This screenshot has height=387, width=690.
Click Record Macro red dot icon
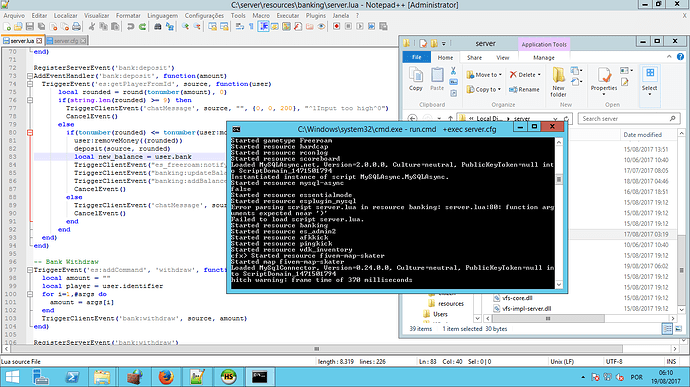(337, 26)
